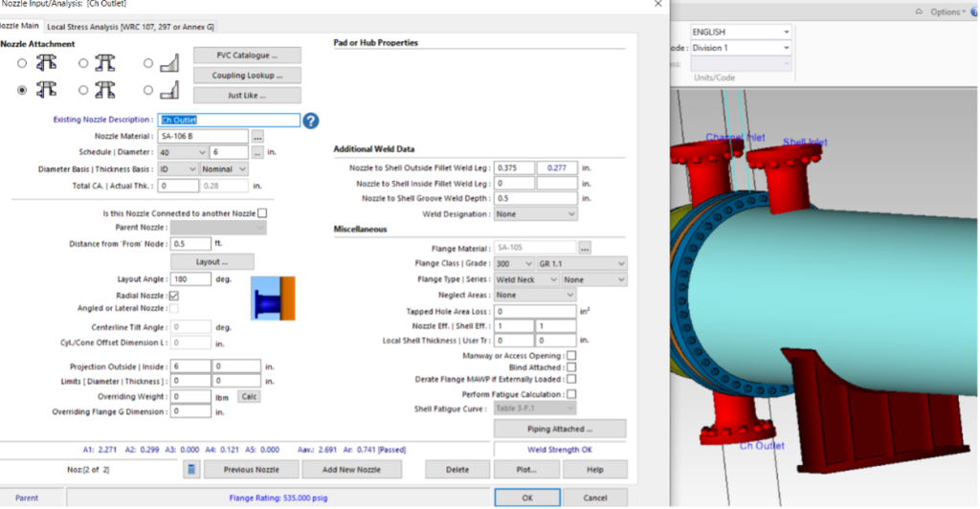Click the Calc weight button
The height and width of the screenshot is (509, 980).
click(x=249, y=397)
